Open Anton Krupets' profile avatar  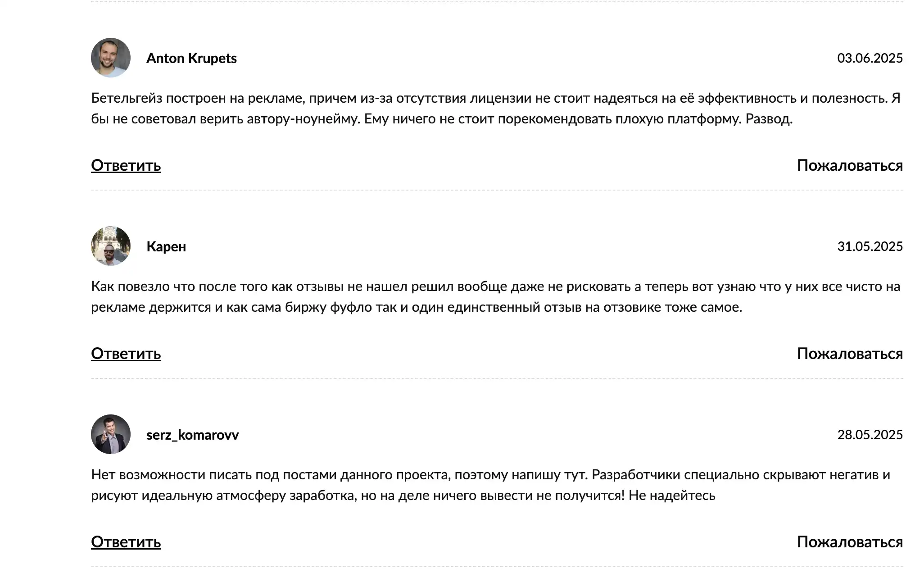111,58
